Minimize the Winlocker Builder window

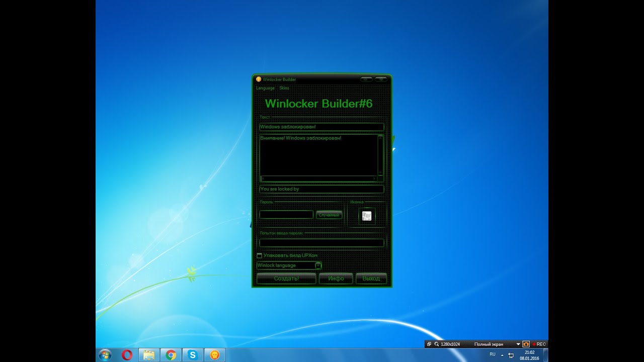click(366, 79)
